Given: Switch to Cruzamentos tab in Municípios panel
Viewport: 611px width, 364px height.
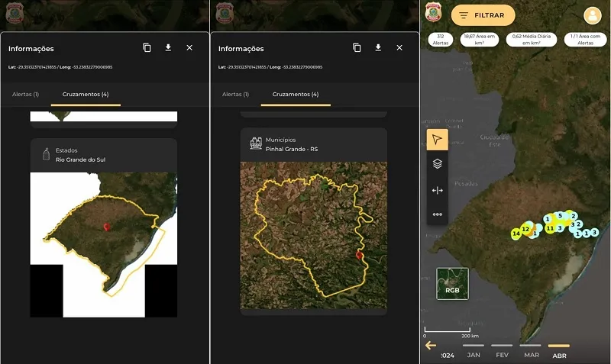Looking at the screenshot, I should pos(297,95).
